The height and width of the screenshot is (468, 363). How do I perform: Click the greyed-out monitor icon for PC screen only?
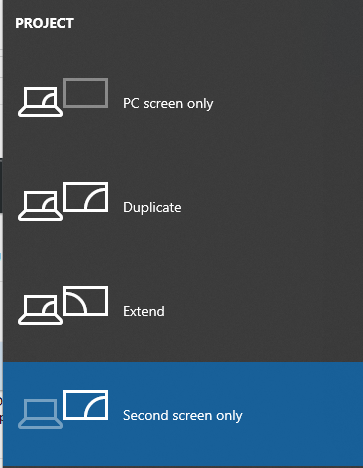[86, 93]
